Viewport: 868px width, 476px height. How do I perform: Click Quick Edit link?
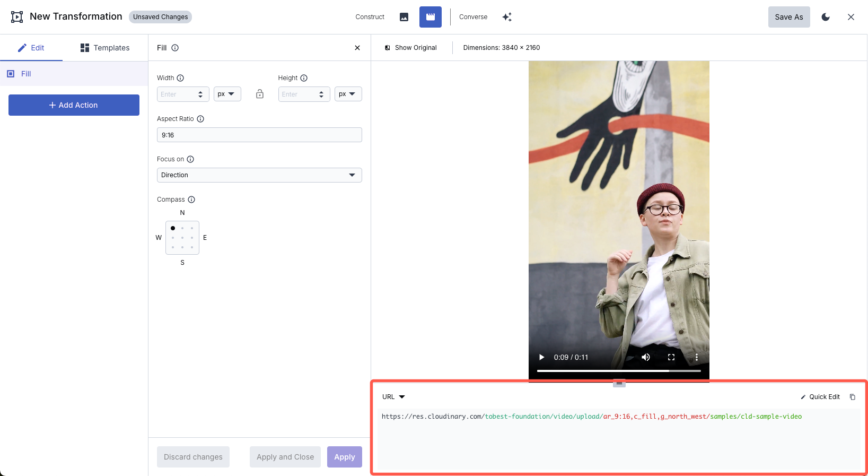tap(820, 397)
